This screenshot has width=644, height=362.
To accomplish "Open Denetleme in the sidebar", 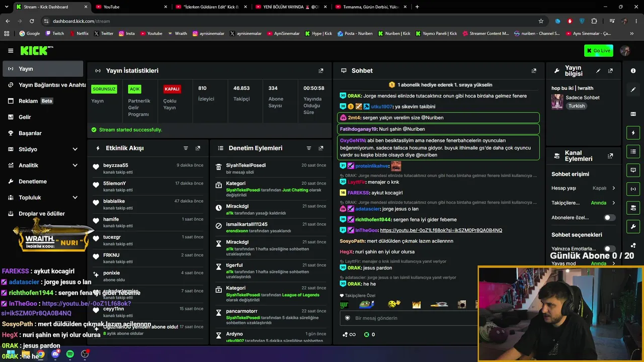I will click(x=43, y=182).
